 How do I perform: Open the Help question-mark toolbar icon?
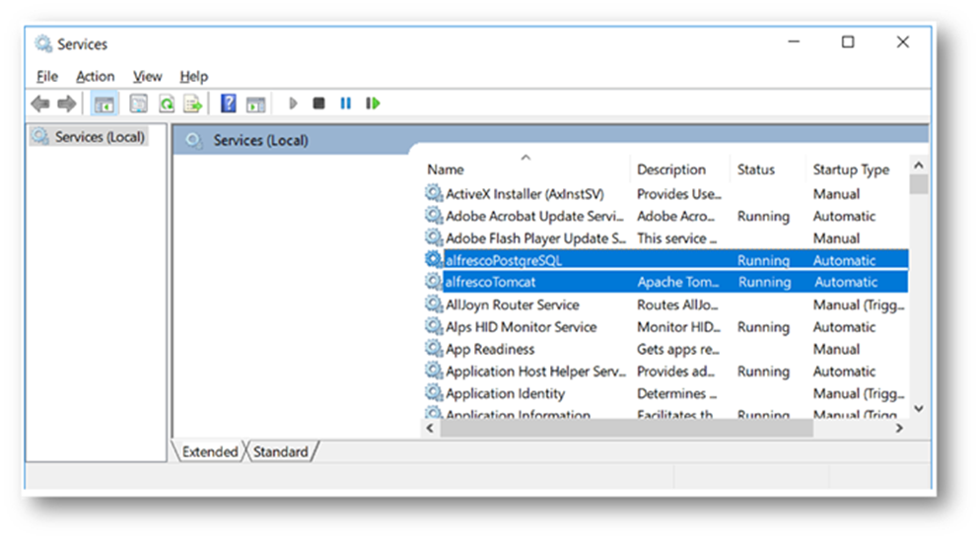pyautogui.click(x=229, y=103)
